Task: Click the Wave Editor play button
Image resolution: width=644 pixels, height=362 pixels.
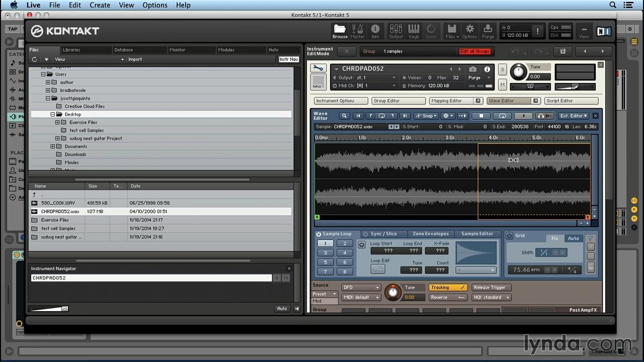Action: pyautogui.click(x=523, y=116)
